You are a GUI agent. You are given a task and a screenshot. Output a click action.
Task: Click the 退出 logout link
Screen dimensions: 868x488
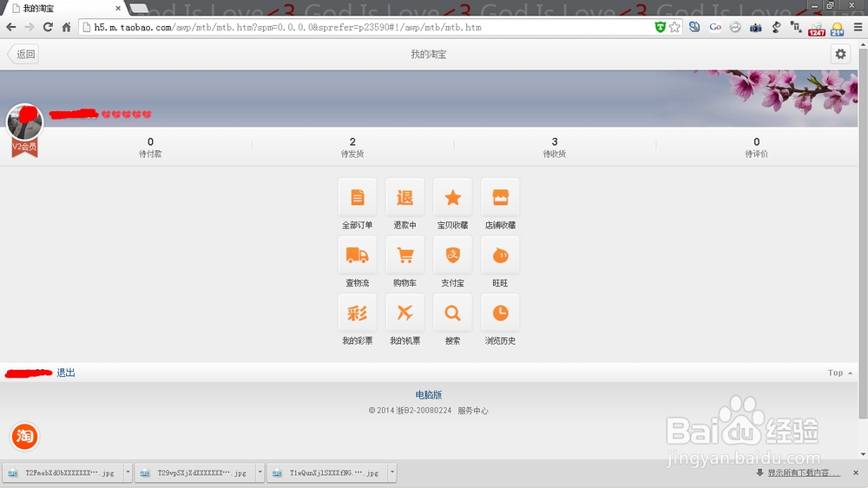point(66,373)
